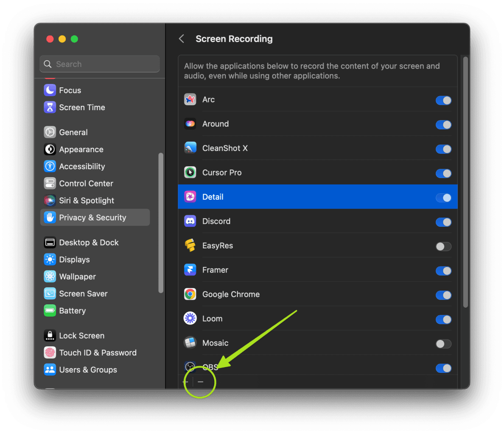This screenshot has height=434, width=504.
Task: Click the CleanShot X app icon
Action: [x=190, y=148]
